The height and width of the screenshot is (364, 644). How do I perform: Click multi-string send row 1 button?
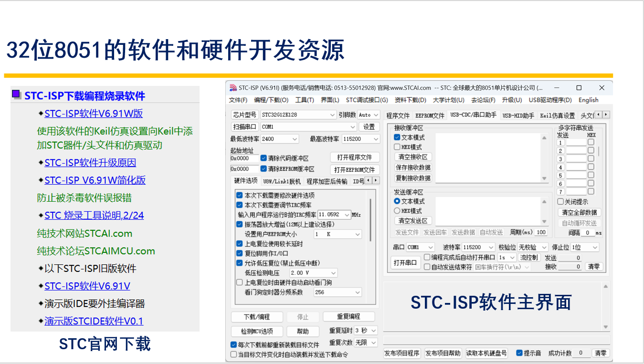pyautogui.click(x=560, y=143)
